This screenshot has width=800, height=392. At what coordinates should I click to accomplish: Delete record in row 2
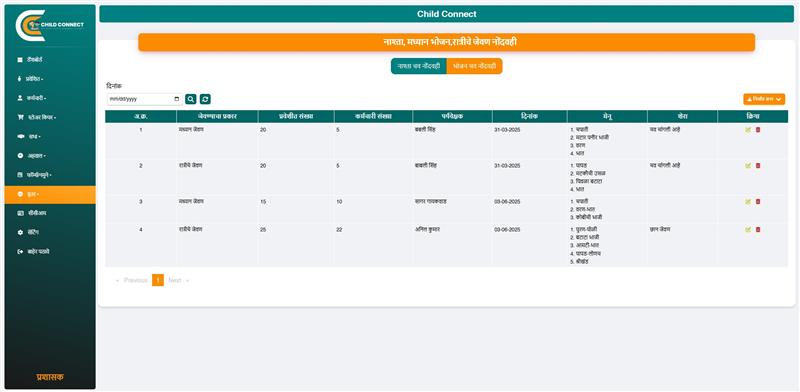pyautogui.click(x=758, y=166)
